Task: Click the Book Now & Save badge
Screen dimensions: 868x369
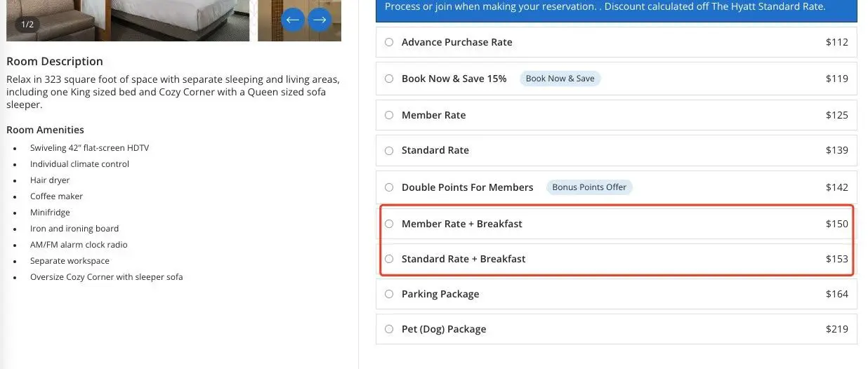Action: coord(560,79)
